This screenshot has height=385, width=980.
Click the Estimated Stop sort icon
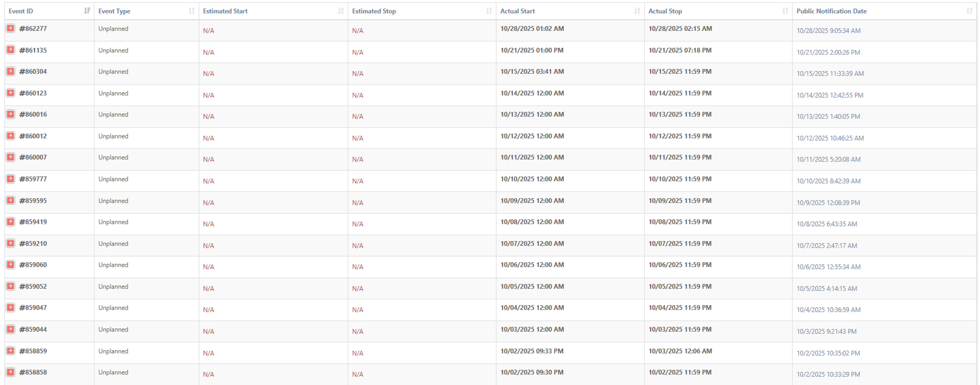489,11
